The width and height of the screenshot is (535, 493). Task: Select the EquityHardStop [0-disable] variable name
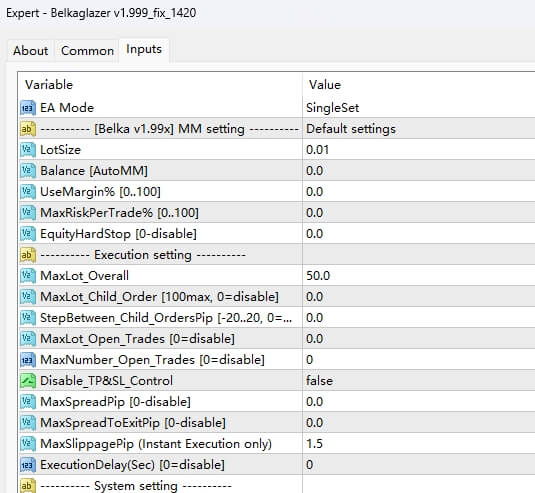coord(118,234)
